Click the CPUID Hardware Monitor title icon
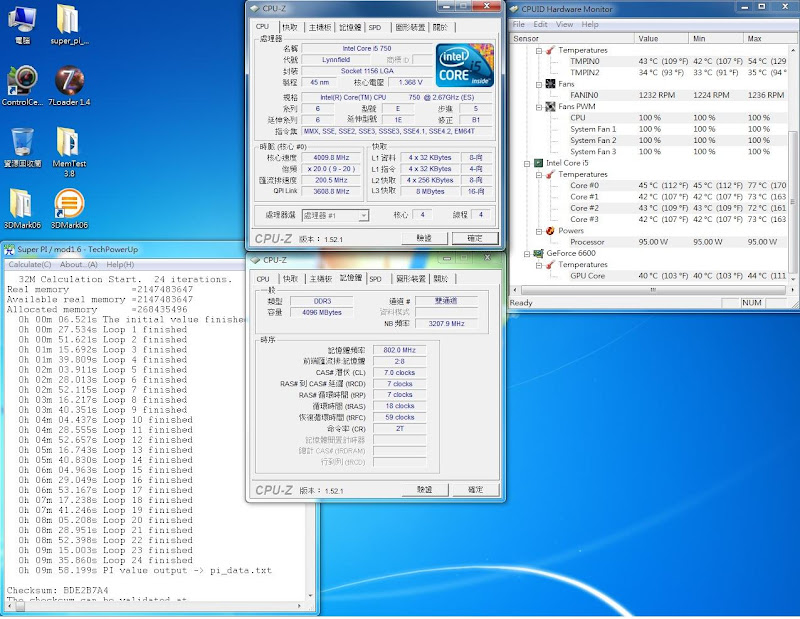Image resolution: width=800 pixels, height=619 pixels. [x=514, y=9]
